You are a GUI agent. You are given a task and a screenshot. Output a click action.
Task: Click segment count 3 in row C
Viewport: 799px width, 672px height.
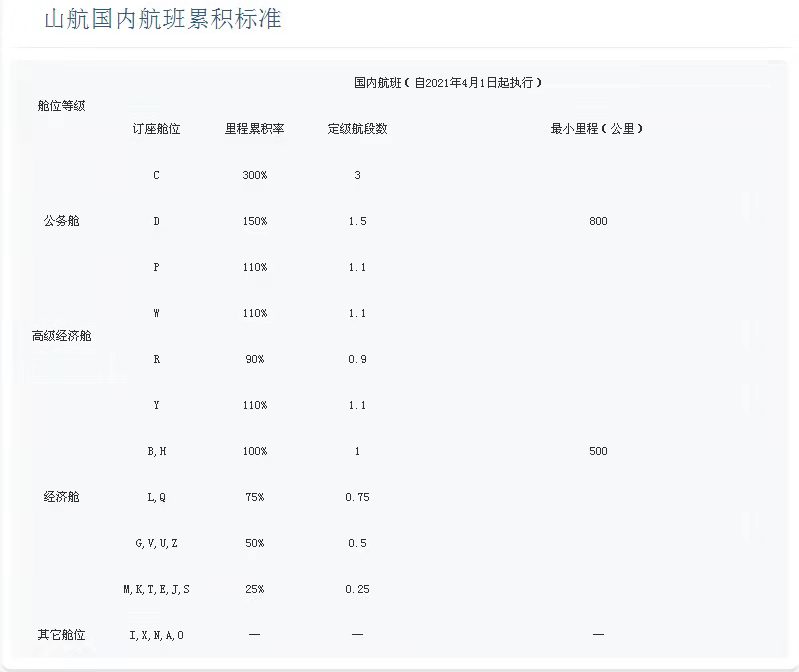(x=357, y=175)
